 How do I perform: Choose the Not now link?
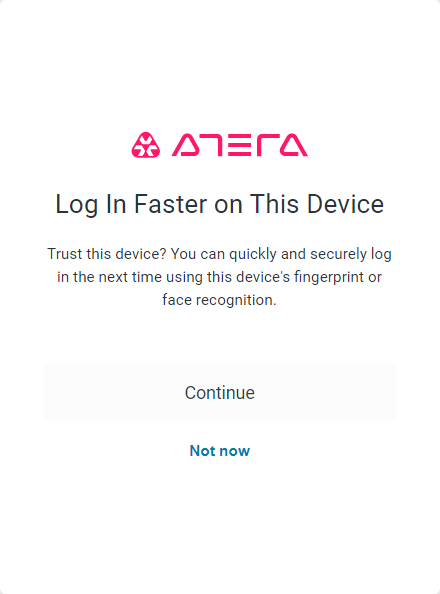tap(220, 451)
